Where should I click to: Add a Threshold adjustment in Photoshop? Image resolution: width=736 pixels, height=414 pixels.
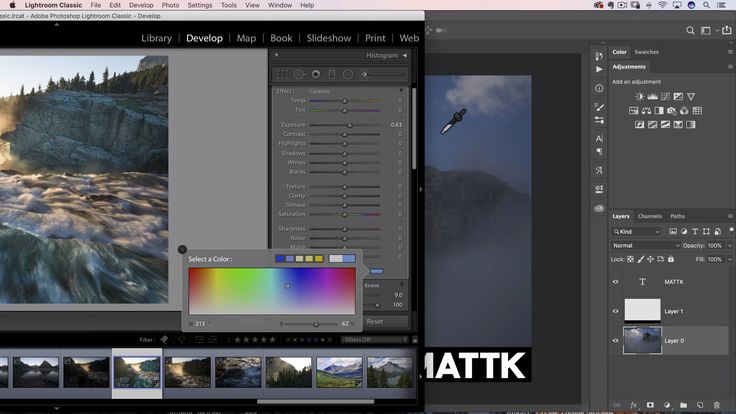pos(665,124)
